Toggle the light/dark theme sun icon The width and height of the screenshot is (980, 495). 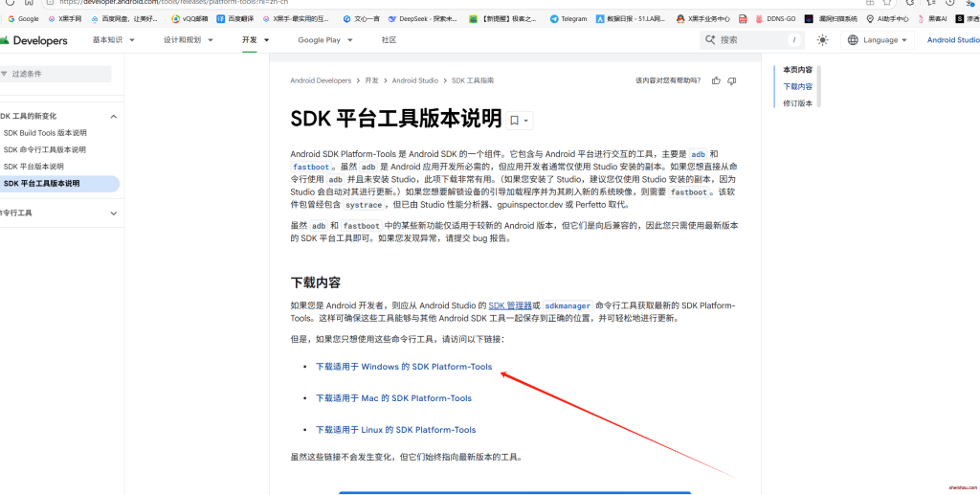822,40
